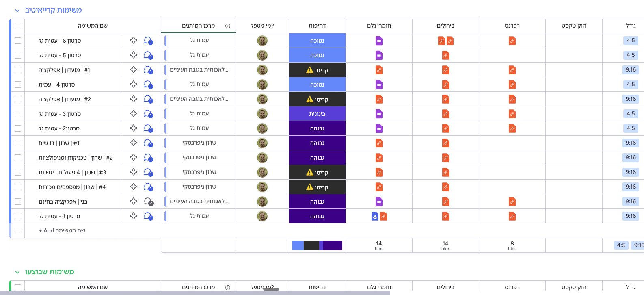644x295 pixels.
Task: Sort by דחיפות column header
Action: click(x=317, y=26)
